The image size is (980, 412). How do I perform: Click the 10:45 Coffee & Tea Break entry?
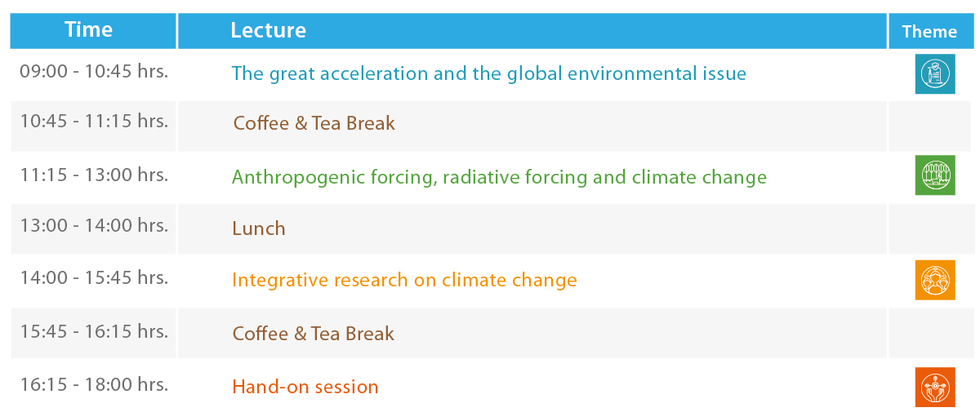pyautogui.click(x=314, y=123)
